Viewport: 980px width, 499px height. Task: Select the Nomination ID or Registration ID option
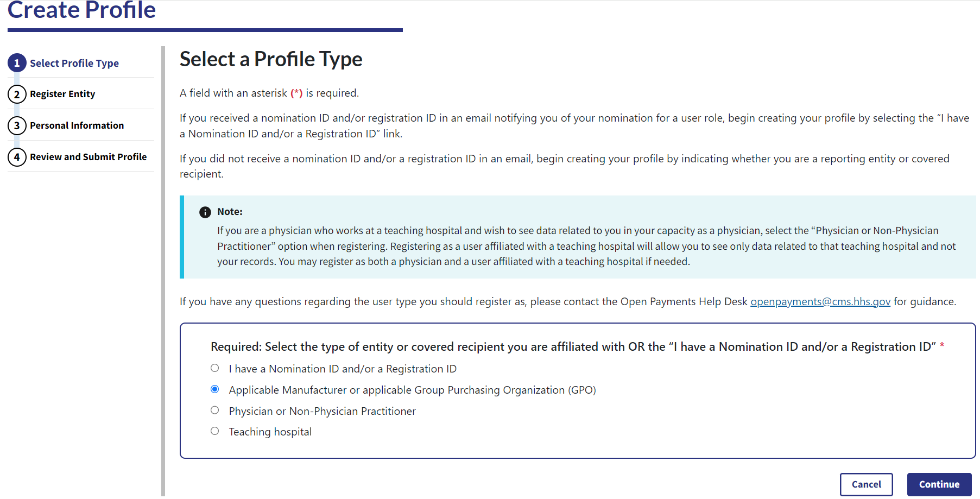pyautogui.click(x=215, y=368)
